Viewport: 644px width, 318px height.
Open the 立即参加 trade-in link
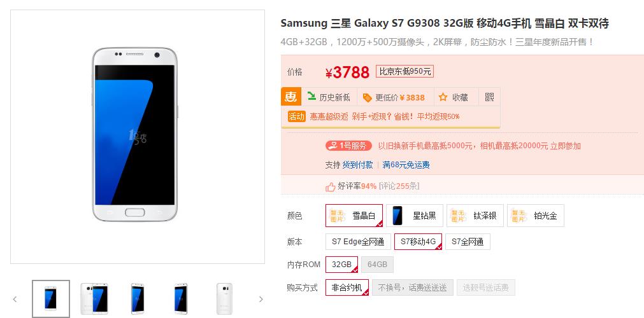566,146
